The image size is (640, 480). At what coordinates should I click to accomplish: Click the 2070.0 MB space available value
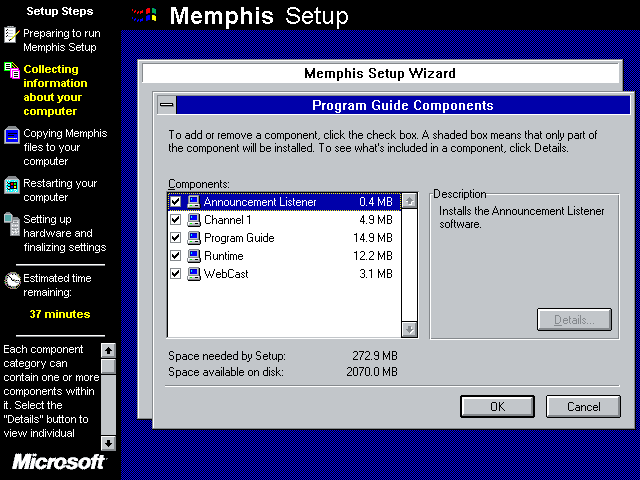pos(372,371)
